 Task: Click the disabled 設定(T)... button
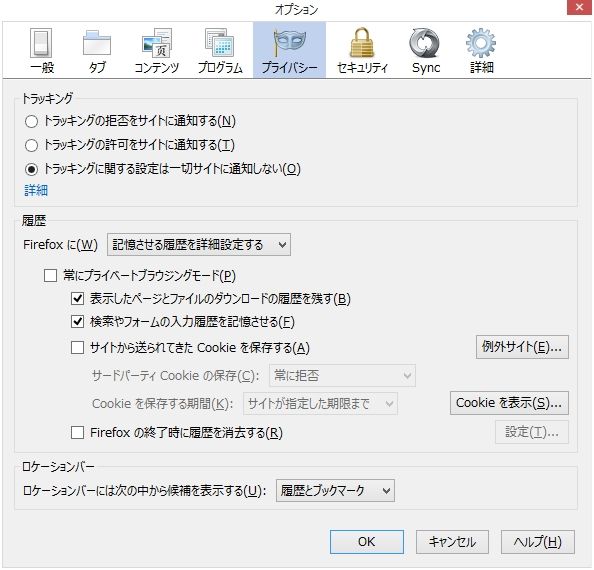(x=532, y=432)
